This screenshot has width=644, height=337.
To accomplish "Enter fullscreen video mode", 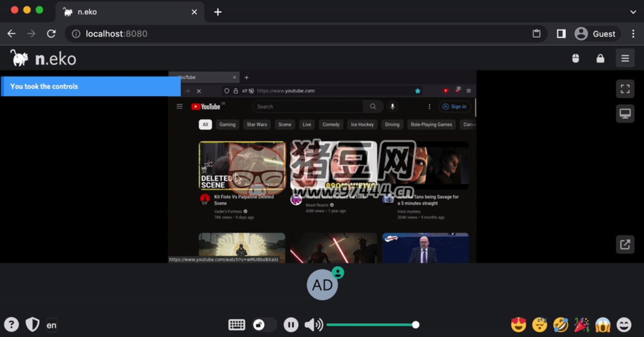I will coord(625,89).
